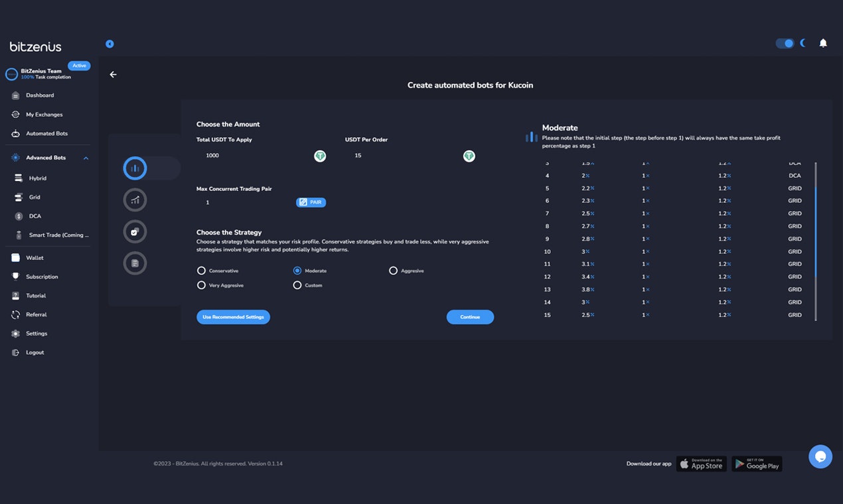Screen dimensions: 843x504
Task: Select wizard step three checklist icon
Action: click(135, 231)
